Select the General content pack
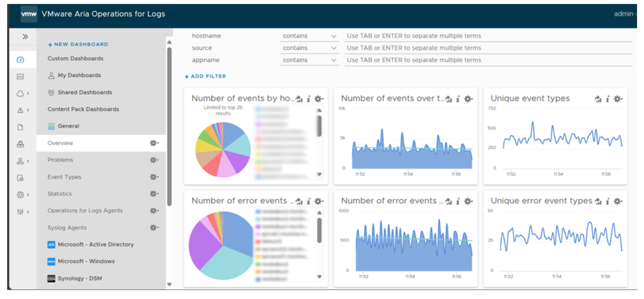Screen dimensions: 644x299 click(x=69, y=126)
